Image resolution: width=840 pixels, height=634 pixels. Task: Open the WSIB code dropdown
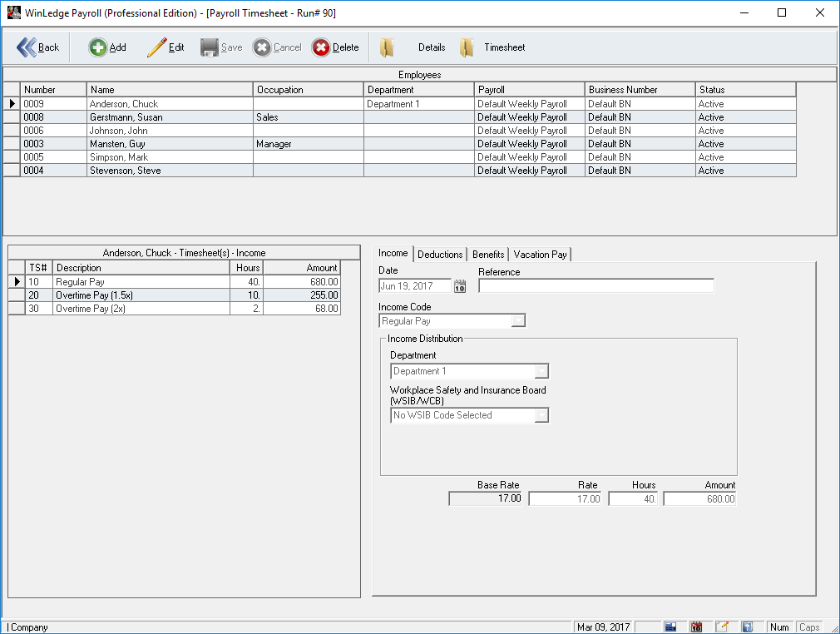coord(541,415)
